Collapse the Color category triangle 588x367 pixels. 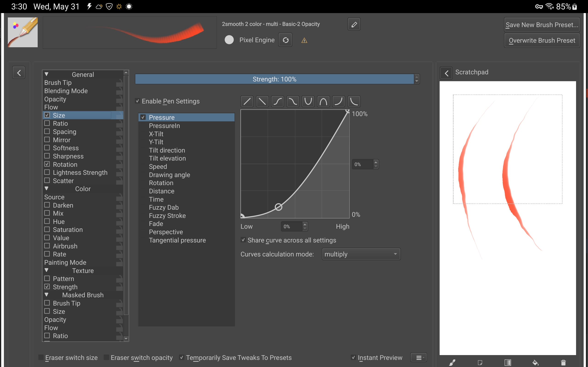click(46, 189)
